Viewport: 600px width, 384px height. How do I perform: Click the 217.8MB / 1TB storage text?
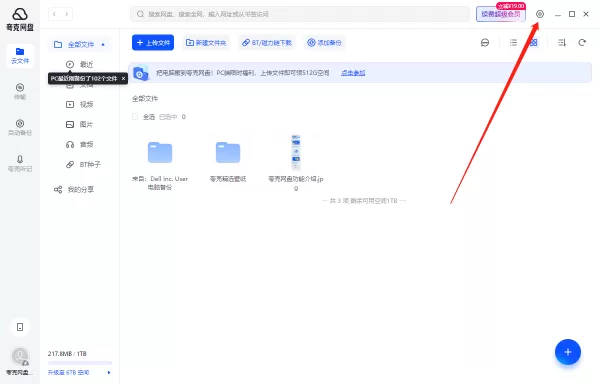click(67, 354)
